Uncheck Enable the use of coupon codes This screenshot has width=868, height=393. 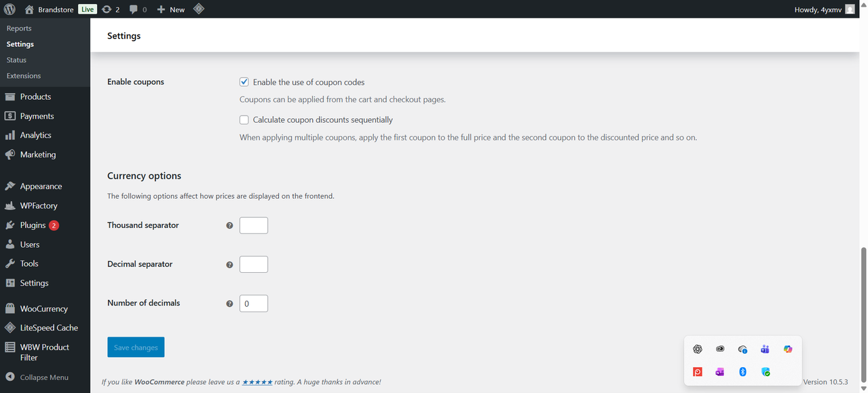point(244,82)
